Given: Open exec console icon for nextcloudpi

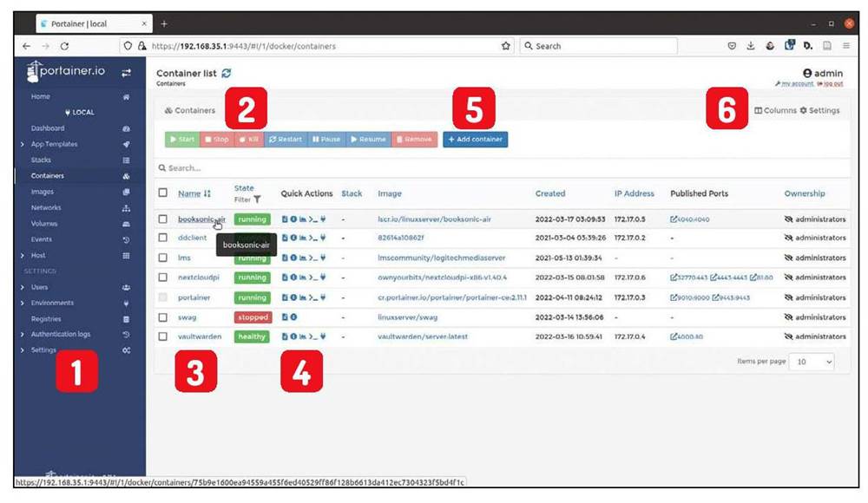Looking at the screenshot, I should 313,278.
